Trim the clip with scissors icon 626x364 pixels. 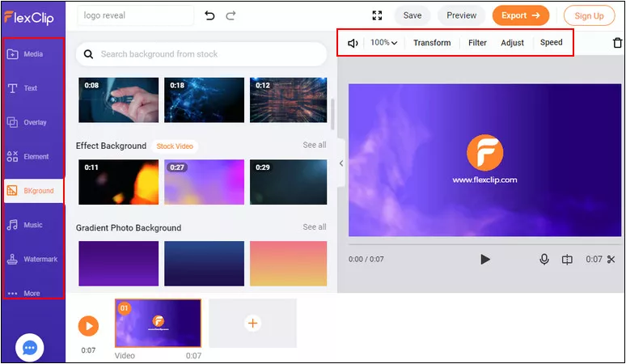click(x=611, y=260)
